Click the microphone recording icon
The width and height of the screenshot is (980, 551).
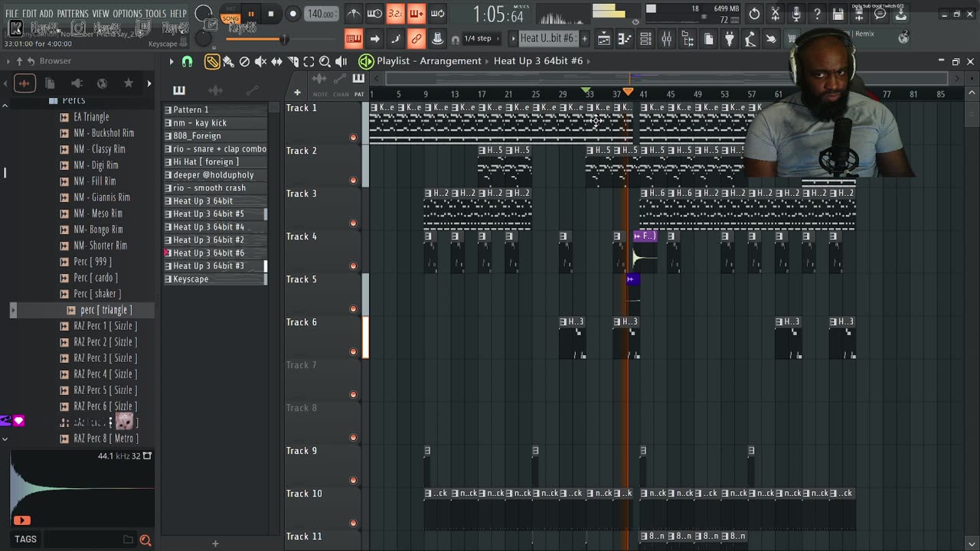click(x=796, y=14)
